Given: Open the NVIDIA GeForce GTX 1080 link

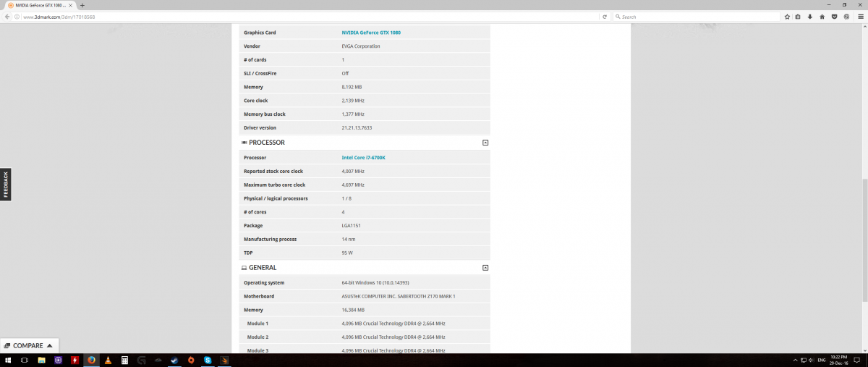Looking at the screenshot, I should [x=370, y=33].
